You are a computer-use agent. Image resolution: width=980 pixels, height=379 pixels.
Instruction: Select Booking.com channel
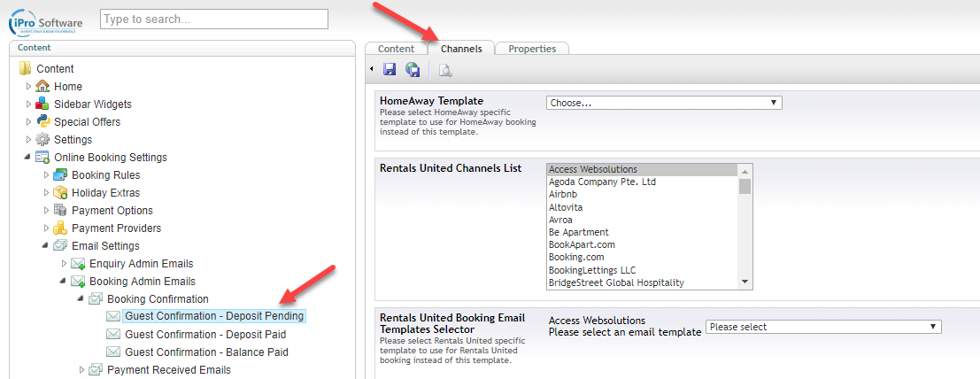(x=642, y=257)
